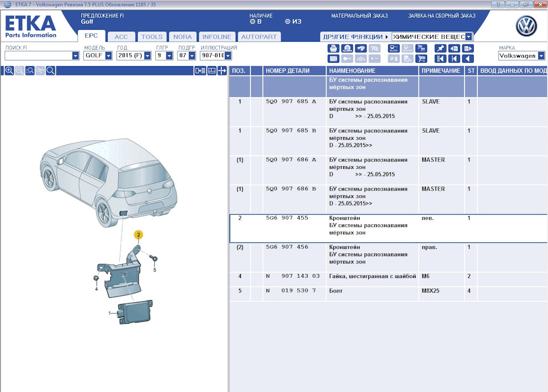Image resolution: width=548 pixels, height=392 pixels.
Task: Select bolt row N 019 530 7
Action: [x=388, y=294]
